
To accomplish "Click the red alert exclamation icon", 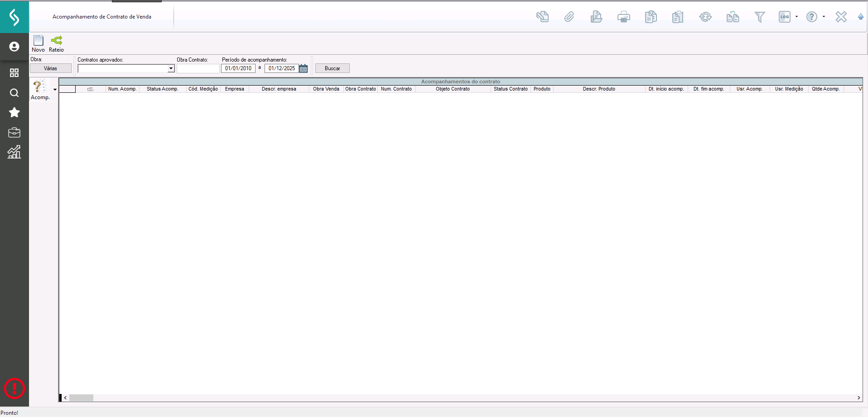I will tap(14, 388).
